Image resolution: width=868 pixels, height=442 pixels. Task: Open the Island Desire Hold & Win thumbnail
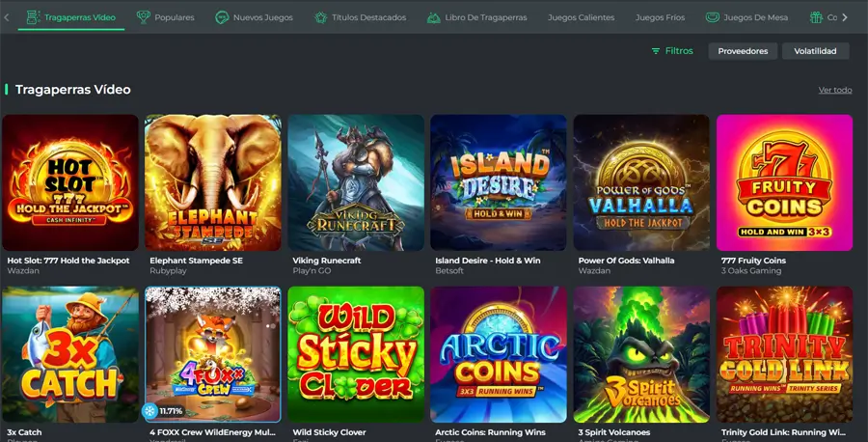coord(499,182)
